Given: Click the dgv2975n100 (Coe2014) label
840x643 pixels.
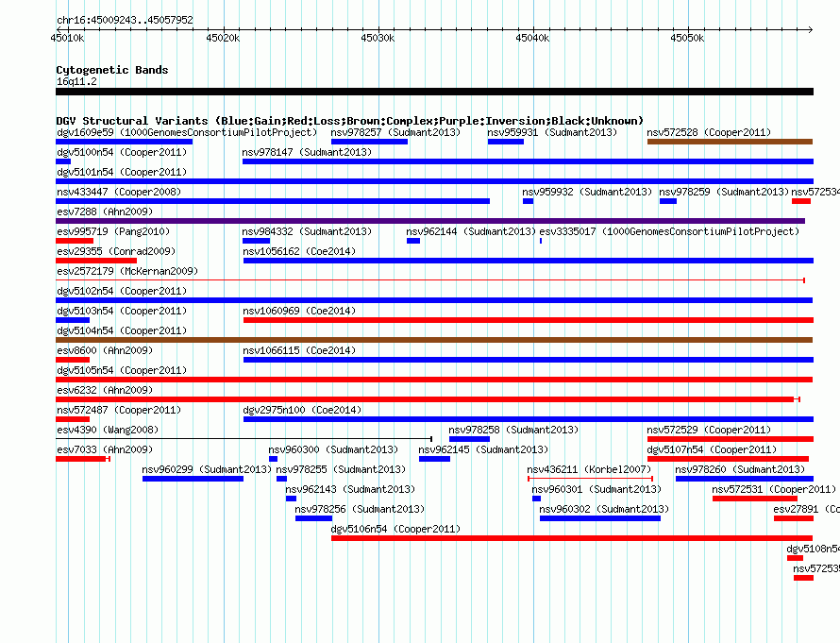Looking at the screenshot, I should [302, 410].
